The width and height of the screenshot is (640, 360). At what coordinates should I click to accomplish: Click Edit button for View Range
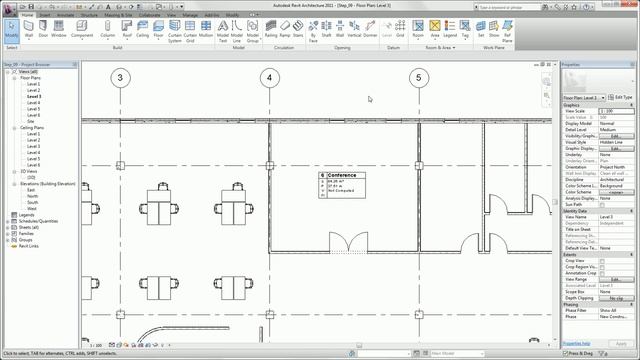(x=616, y=280)
